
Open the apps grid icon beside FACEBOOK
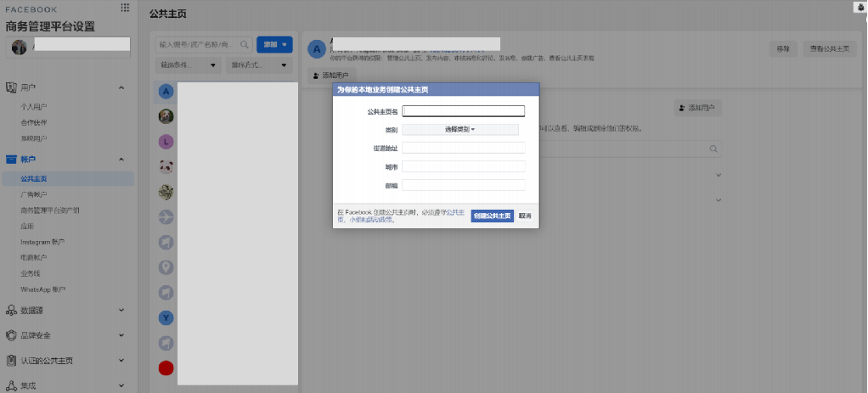pos(125,7)
